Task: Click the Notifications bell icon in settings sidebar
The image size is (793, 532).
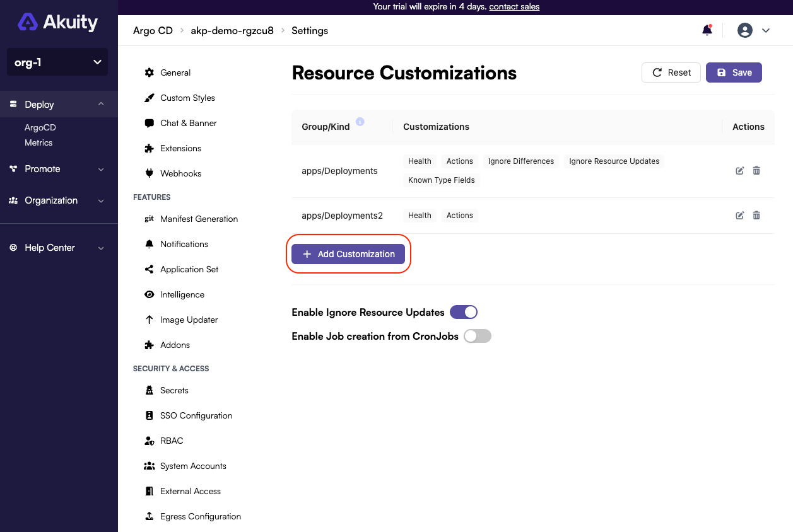Action: pyautogui.click(x=149, y=244)
